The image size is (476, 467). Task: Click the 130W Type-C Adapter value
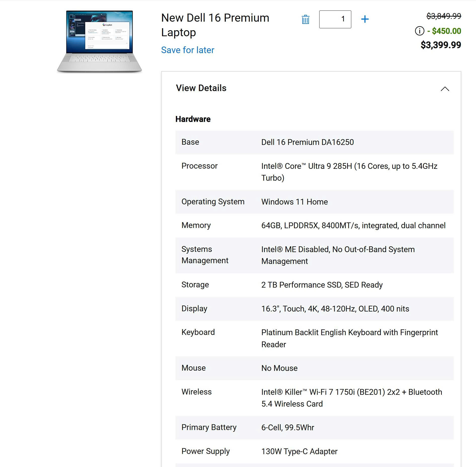coord(299,451)
